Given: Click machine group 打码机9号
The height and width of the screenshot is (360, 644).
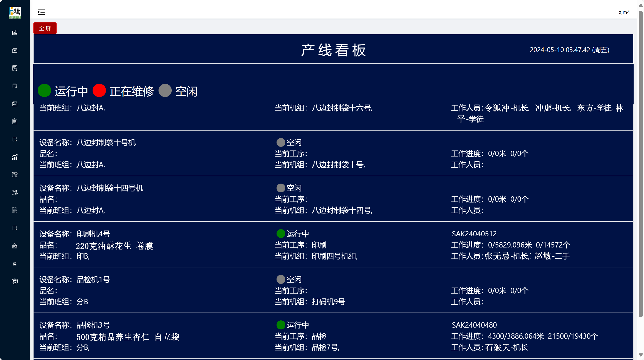Looking at the screenshot, I should point(328,302).
